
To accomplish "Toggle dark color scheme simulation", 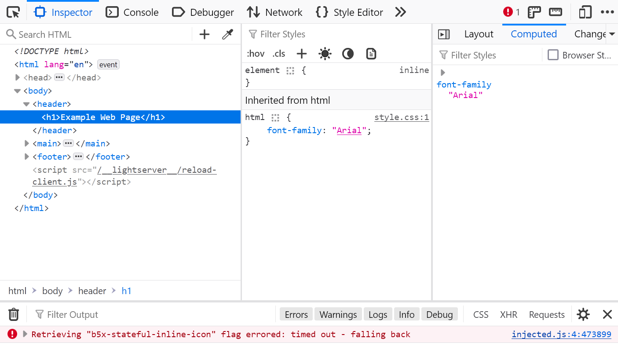I will tap(348, 54).
